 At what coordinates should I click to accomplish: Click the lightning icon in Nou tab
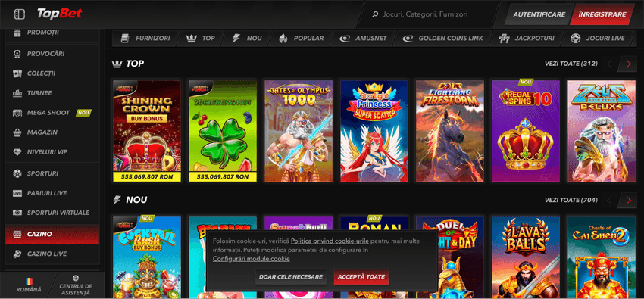click(236, 38)
